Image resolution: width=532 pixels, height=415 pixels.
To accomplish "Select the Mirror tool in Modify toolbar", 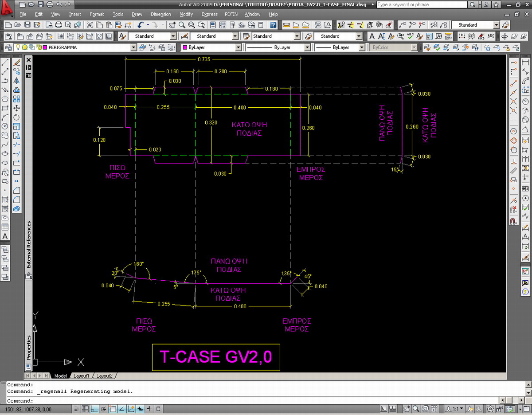I will [x=16, y=81].
